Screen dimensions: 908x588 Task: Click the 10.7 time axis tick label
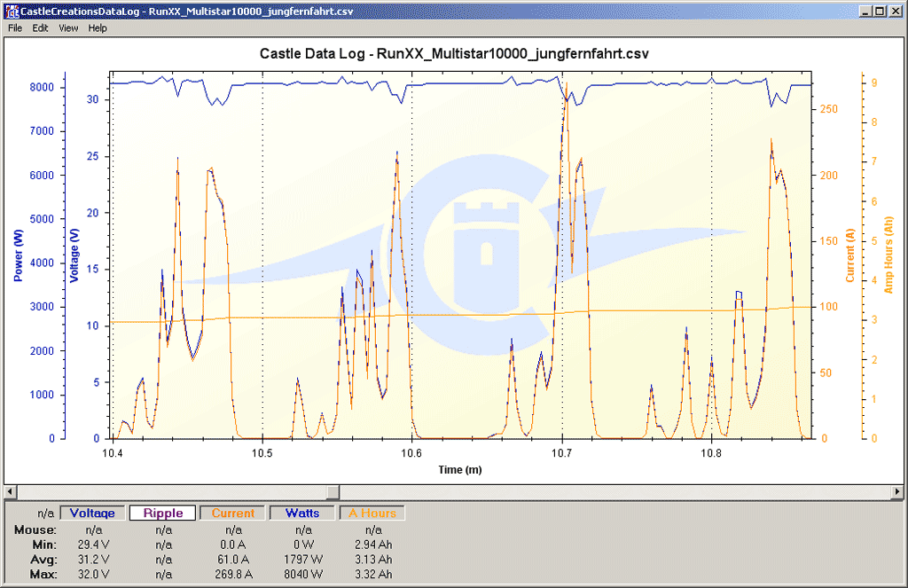[561, 453]
